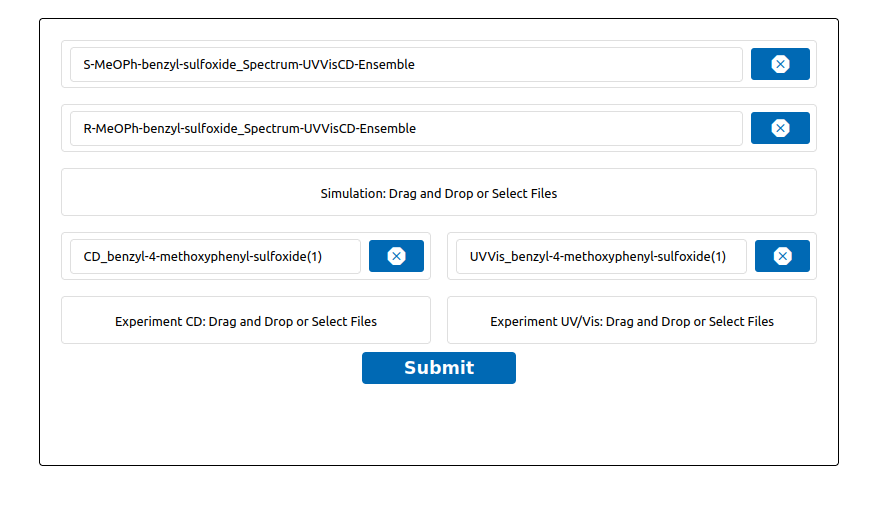Image resolution: width=882 pixels, height=513 pixels.
Task: Submit the uploaded spectrum files
Action: tap(438, 368)
